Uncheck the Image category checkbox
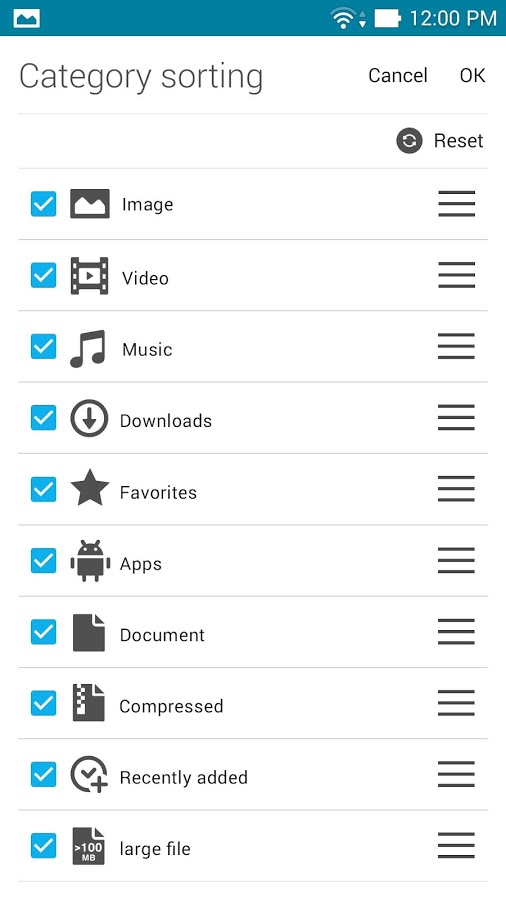This screenshot has width=506, height=900. (x=44, y=204)
